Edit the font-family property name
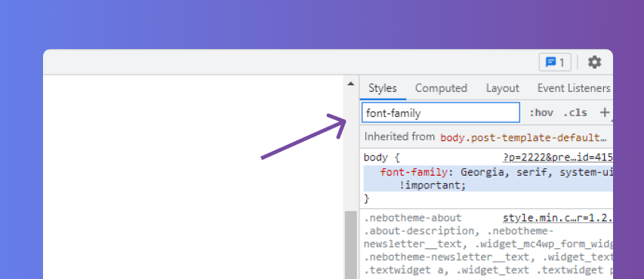The image size is (644, 279). point(413,172)
